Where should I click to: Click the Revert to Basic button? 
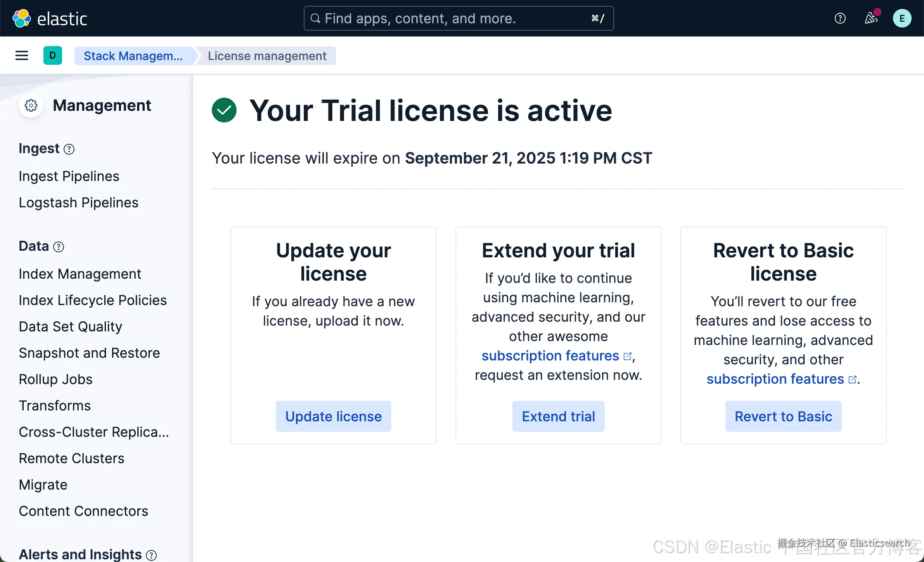pyautogui.click(x=783, y=416)
